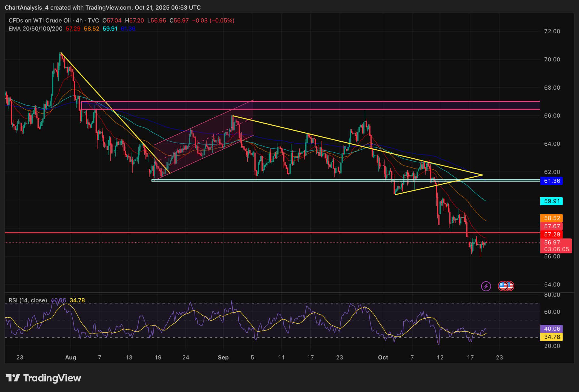Click '70.00' on the price scale

click(552, 59)
